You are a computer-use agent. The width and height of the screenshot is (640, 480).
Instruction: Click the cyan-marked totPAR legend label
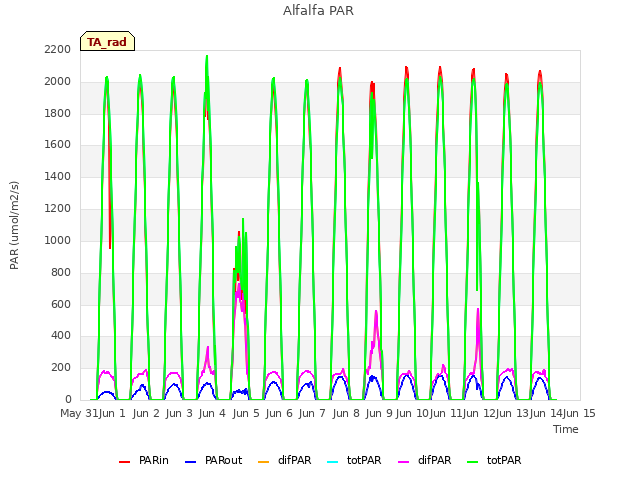coord(364,460)
